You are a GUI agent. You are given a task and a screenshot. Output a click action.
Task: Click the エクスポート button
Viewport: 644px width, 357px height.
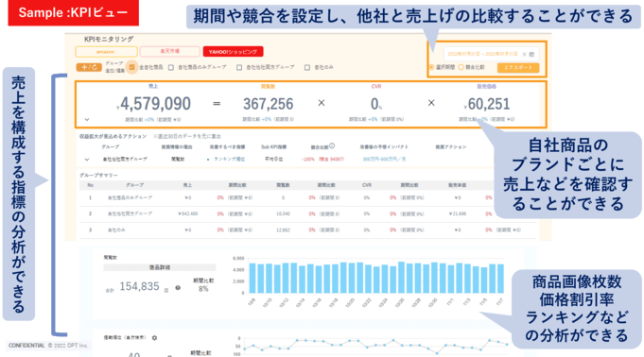[x=518, y=68]
